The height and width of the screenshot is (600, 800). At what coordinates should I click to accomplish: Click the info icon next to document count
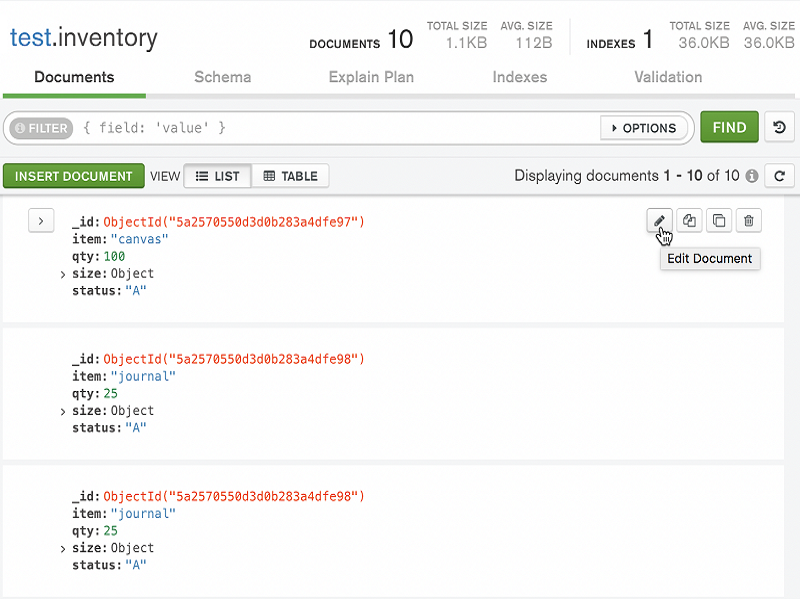pyautogui.click(x=752, y=176)
